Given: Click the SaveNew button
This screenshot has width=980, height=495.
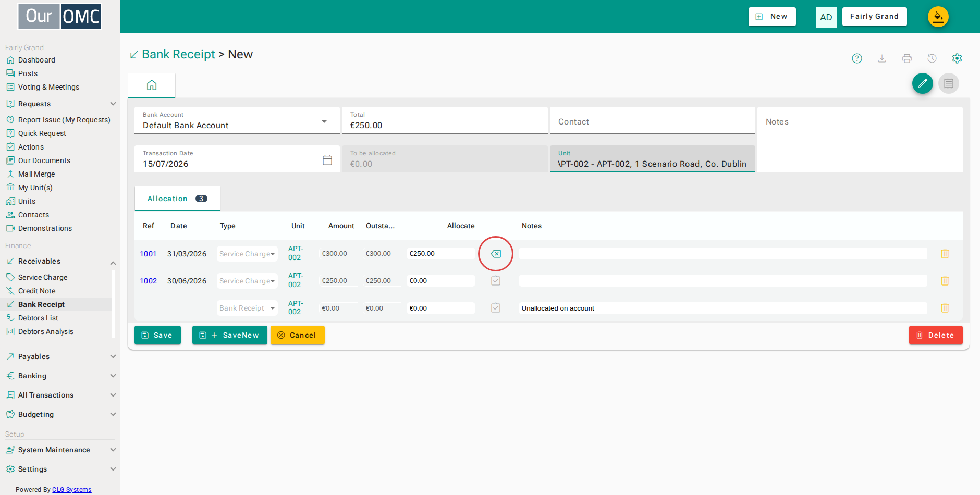Looking at the screenshot, I should (x=230, y=335).
